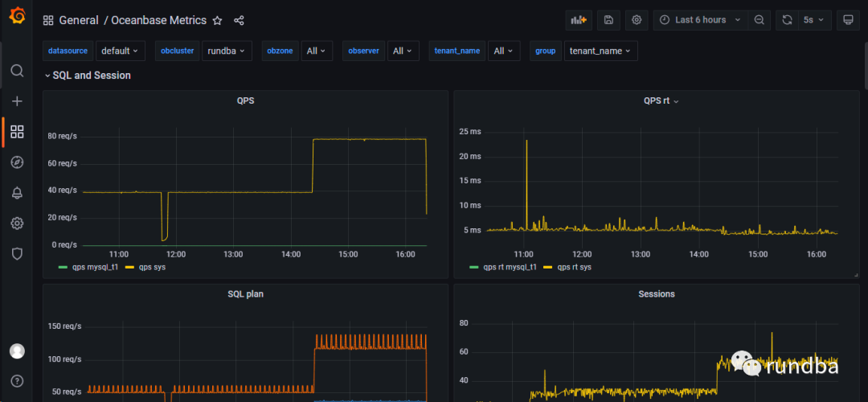868x402 pixels.
Task: Open the Sessions panel title
Action: click(657, 294)
